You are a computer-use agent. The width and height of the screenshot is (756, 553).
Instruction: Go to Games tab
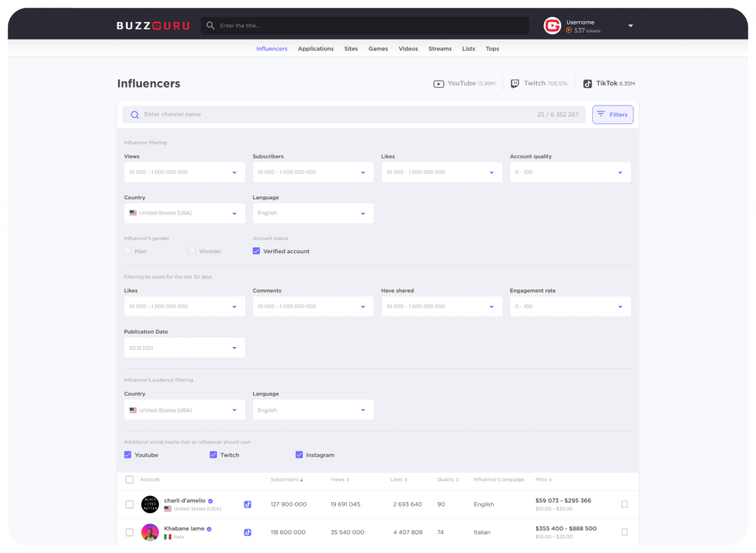pos(378,49)
